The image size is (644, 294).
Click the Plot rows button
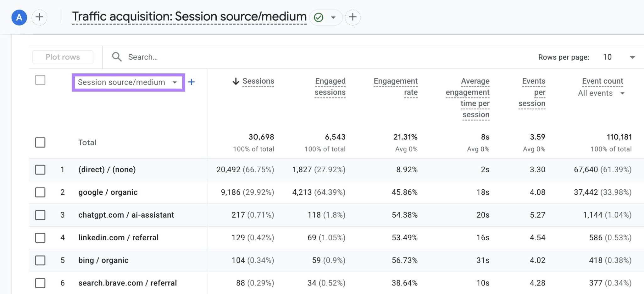pos(63,57)
